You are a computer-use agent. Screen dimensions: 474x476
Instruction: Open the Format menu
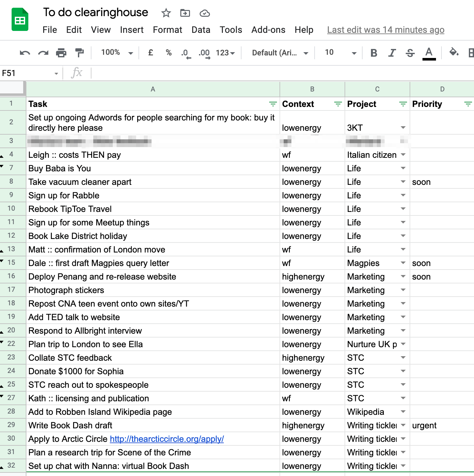click(x=167, y=30)
